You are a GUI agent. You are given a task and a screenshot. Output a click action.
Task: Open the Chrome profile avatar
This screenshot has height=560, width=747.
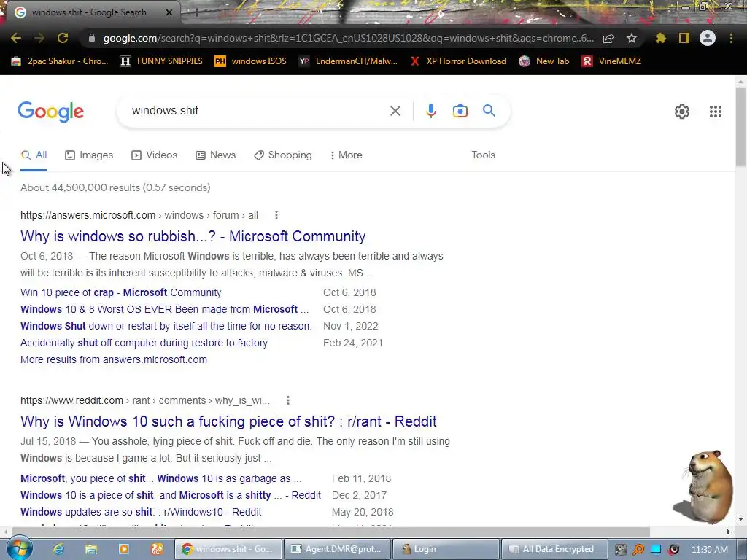(x=708, y=38)
